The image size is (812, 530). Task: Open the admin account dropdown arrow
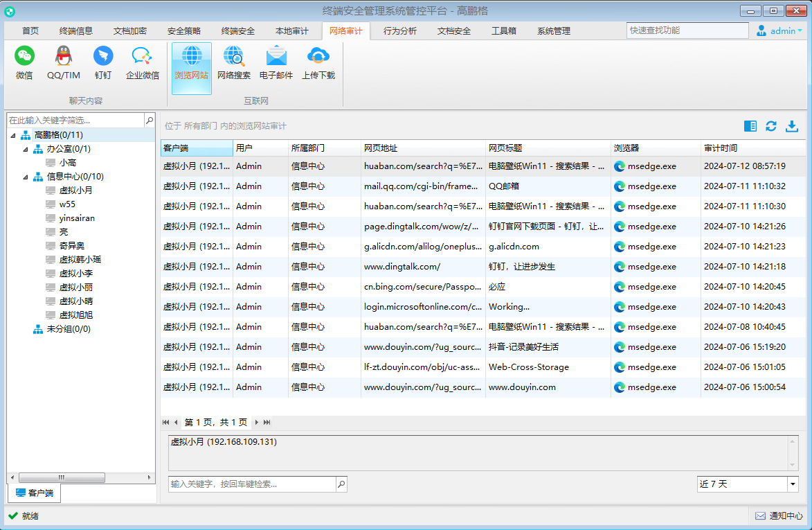coord(800,30)
